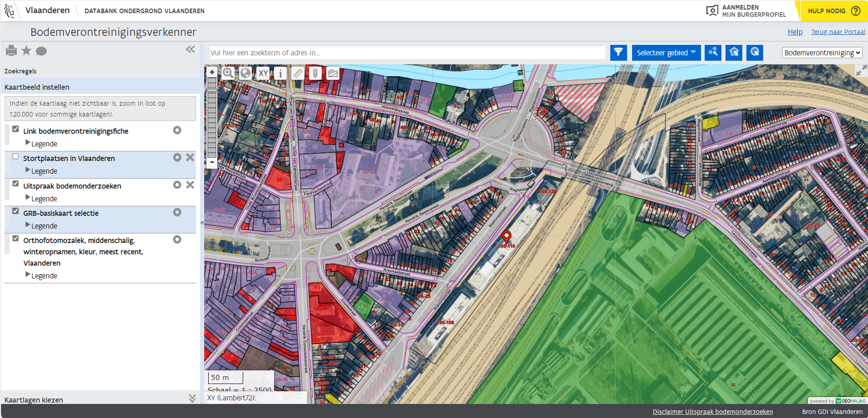
Task: Activate the info identify tool on map
Action: tap(280, 73)
